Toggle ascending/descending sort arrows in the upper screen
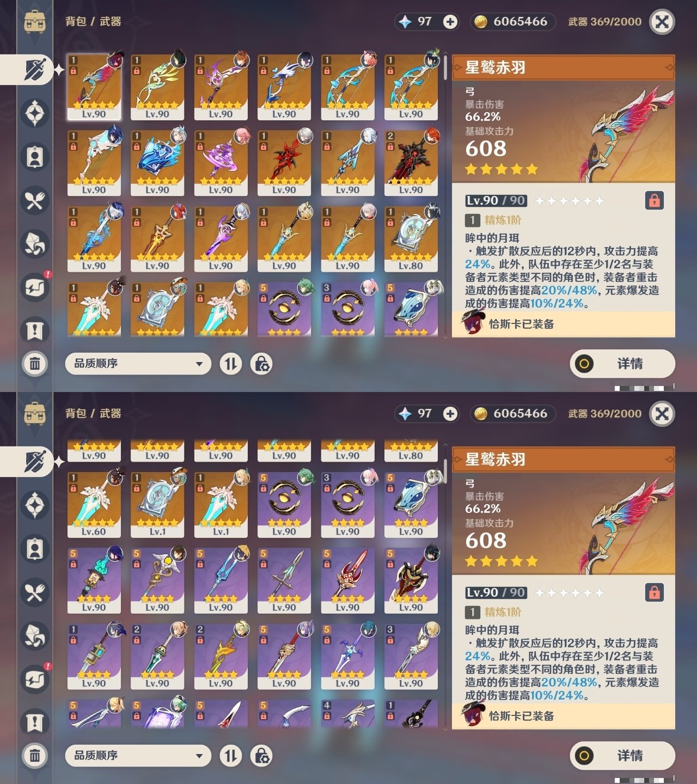Image resolution: width=697 pixels, height=784 pixels. [x=231, y=364]
